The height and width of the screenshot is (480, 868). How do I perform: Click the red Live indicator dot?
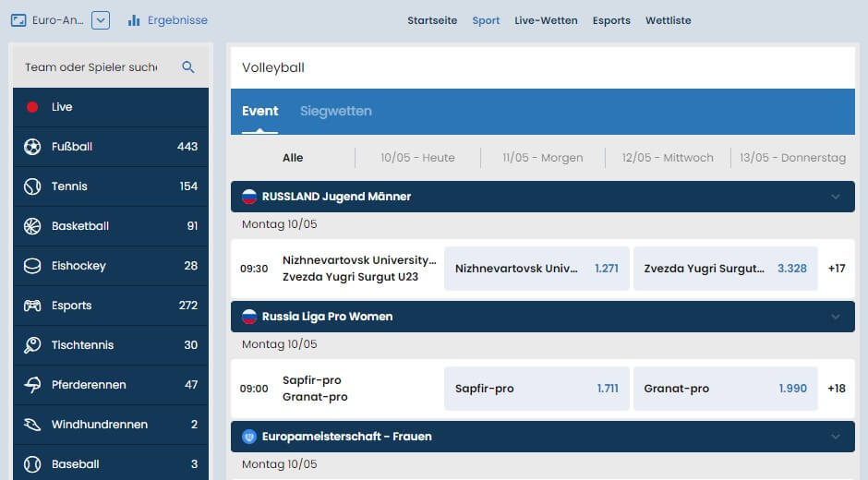32,107
